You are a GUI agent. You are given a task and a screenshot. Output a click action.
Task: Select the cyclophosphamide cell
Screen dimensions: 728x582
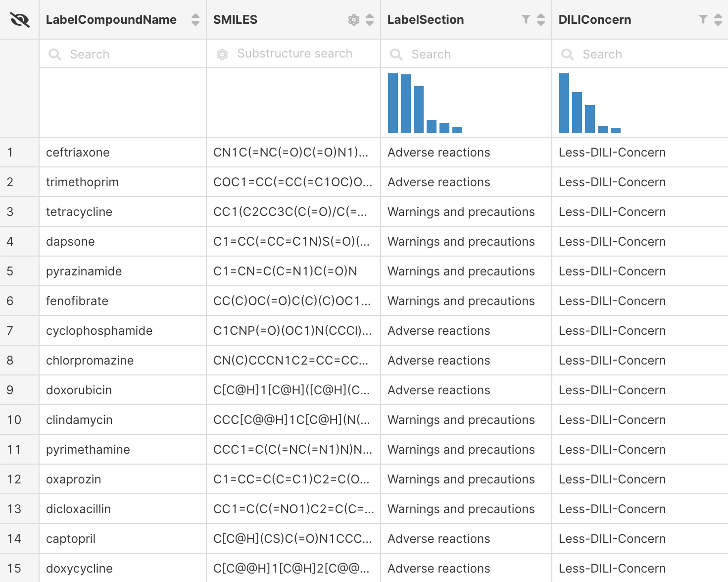click(x=123, y=330)
